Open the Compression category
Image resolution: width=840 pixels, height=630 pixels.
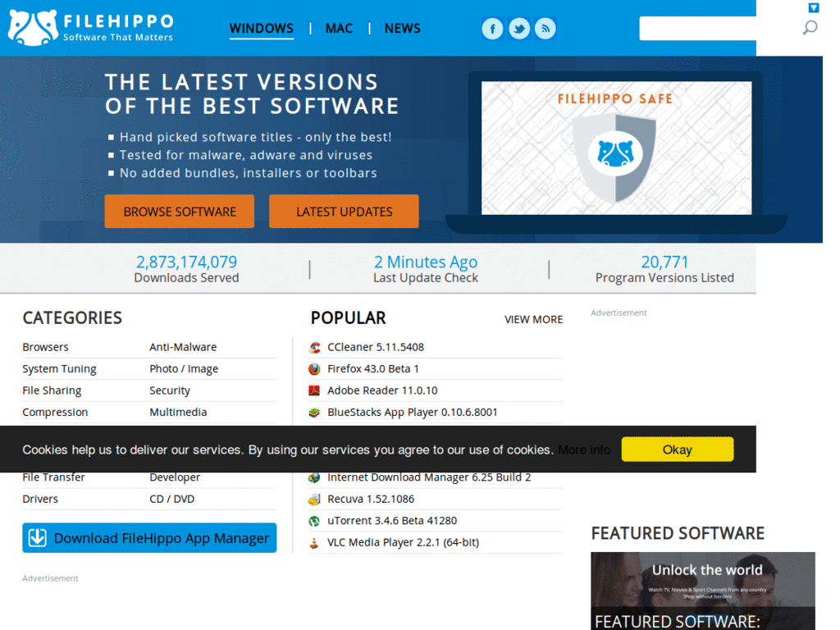tap(55, 413)
